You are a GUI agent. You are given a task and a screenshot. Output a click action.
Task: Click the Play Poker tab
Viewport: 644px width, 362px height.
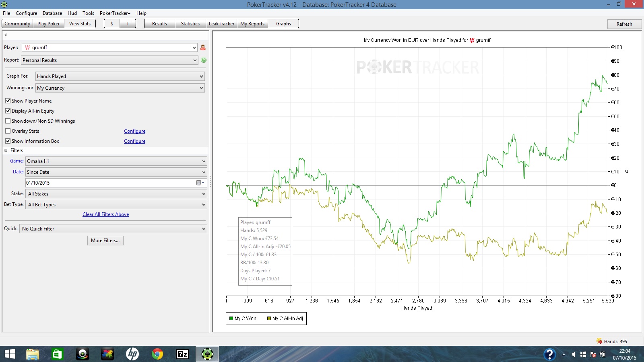48,24
